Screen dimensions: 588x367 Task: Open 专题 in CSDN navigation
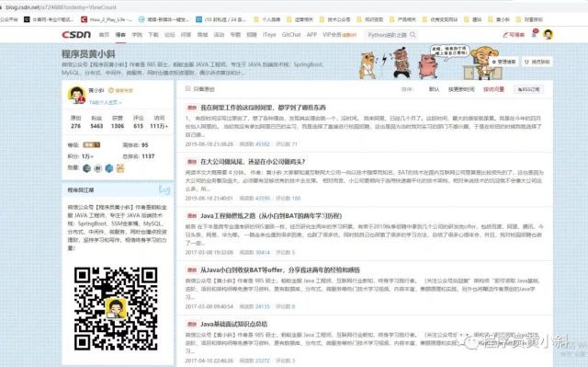235,35
